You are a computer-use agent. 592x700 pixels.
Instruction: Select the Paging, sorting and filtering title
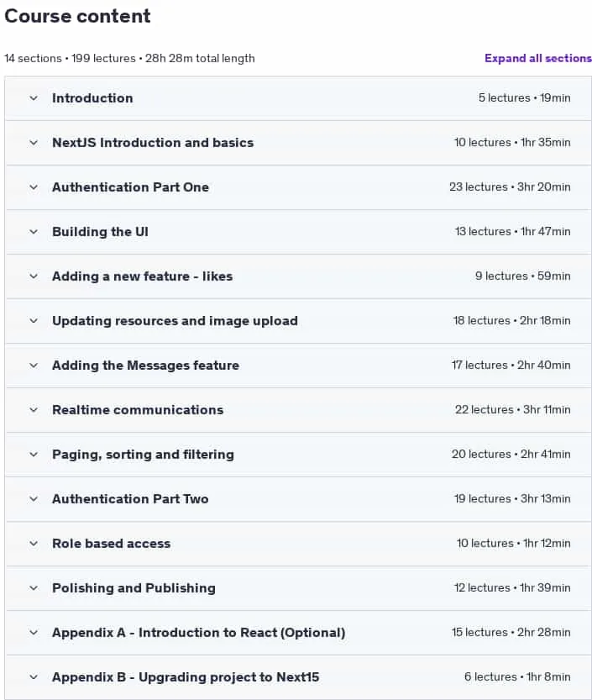click(143, 455)
